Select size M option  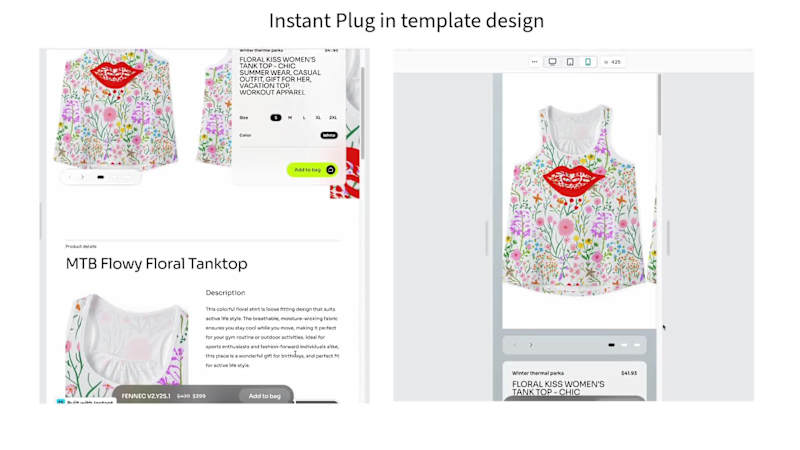click(x=290, y=117)
